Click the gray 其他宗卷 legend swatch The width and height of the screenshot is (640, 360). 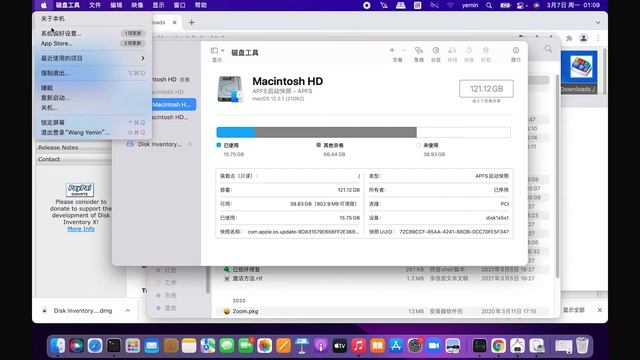318,145
